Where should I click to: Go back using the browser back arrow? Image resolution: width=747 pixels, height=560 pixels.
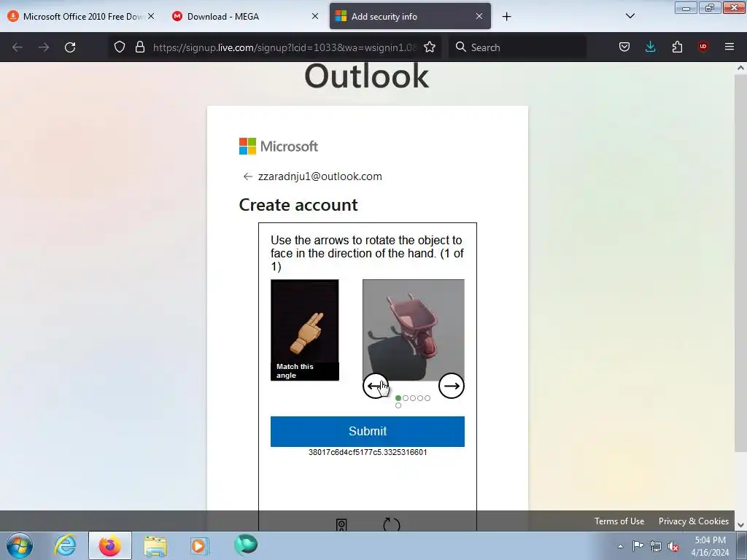tap(18, 47)
